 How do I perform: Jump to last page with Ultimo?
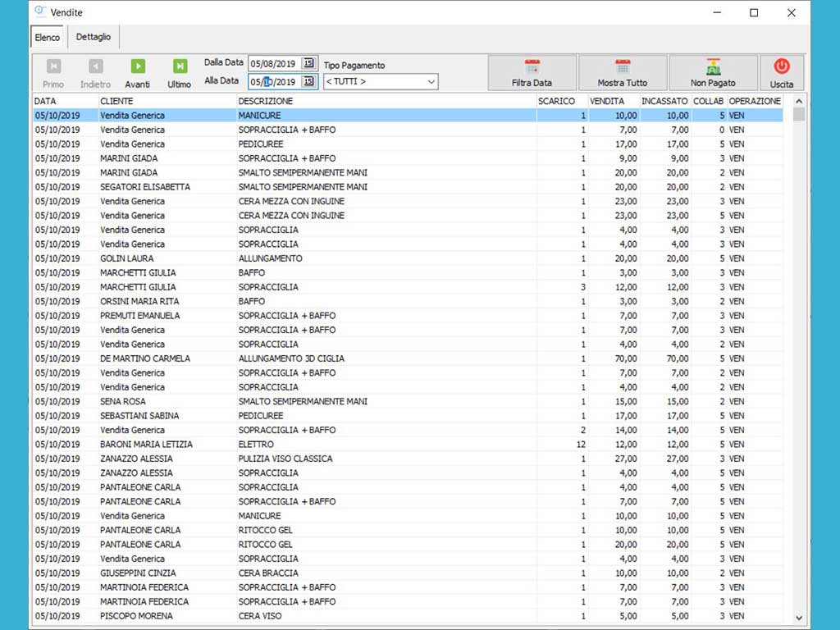(179, 66)
